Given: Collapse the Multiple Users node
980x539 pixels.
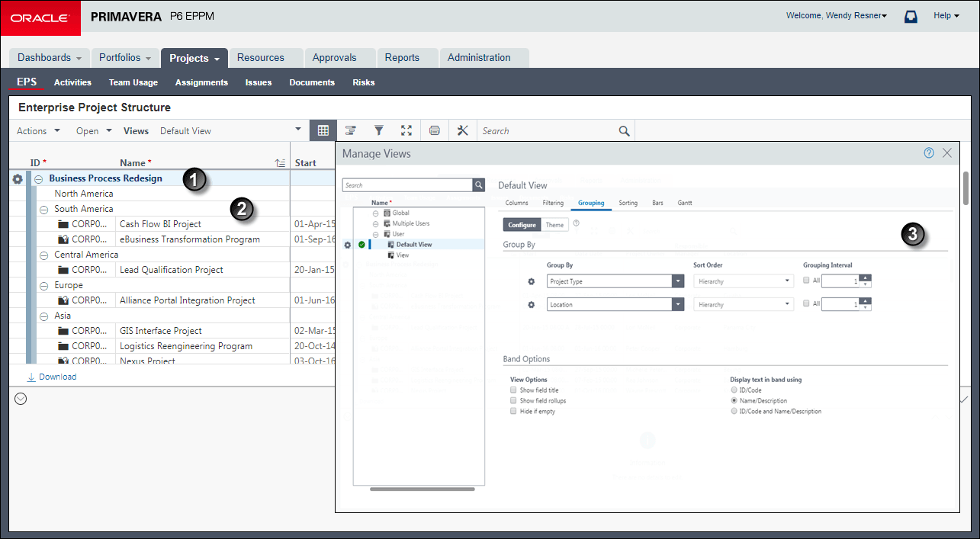Looking at the screenshot, I should tap(376, 224).
